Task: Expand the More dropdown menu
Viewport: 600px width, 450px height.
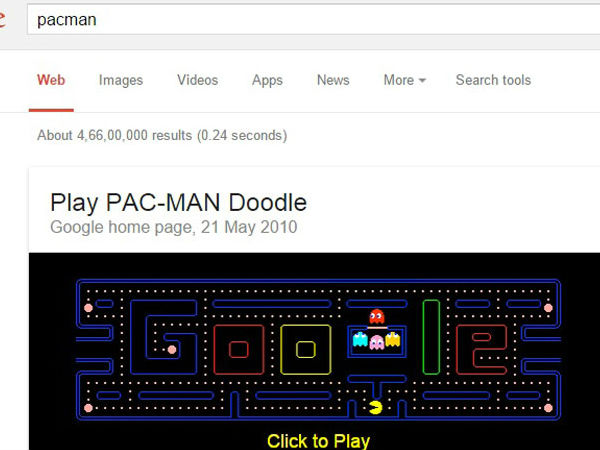Action: click(404, 80)
